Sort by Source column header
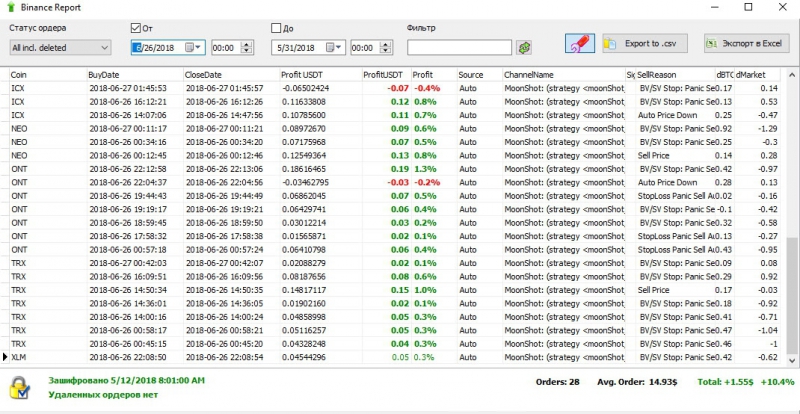Viewport: 800px width, 414px height. (480, 75)
